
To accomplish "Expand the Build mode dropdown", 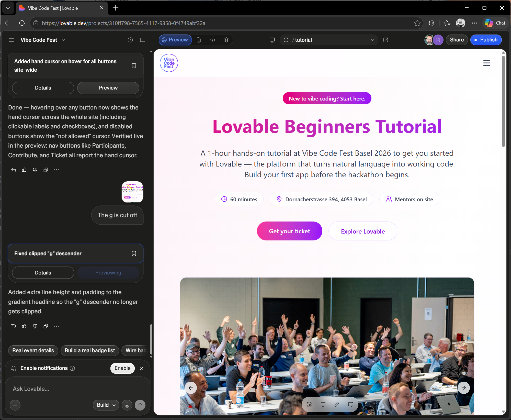I will tap(106, 405).
